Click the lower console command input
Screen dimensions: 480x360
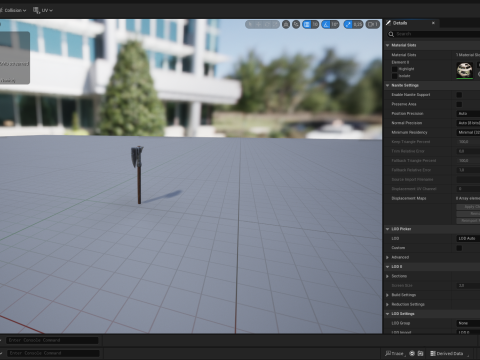[x=53, y=353]
